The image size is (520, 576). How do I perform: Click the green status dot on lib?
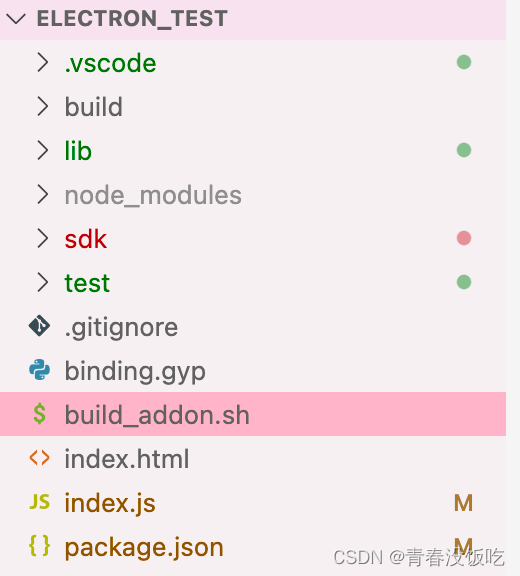tap(464, 150)
